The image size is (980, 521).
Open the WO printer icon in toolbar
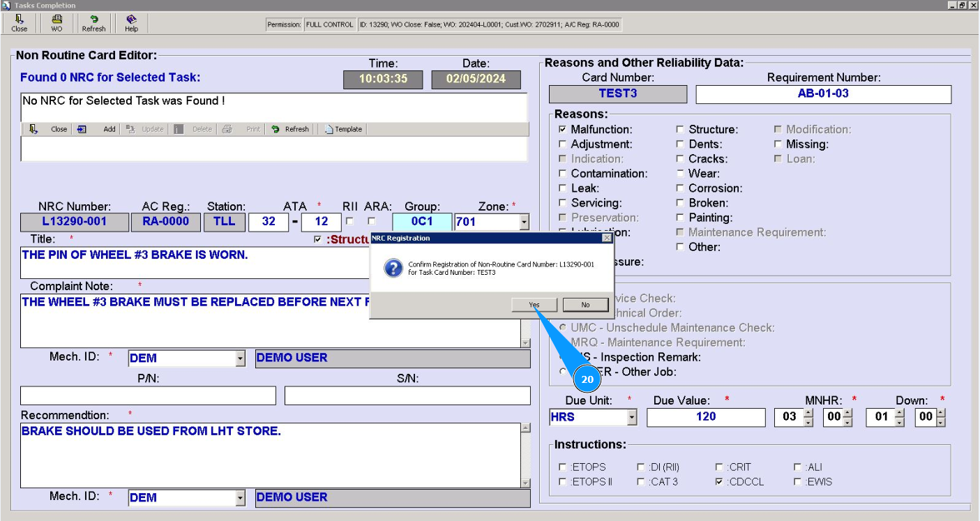coord(56,23)
